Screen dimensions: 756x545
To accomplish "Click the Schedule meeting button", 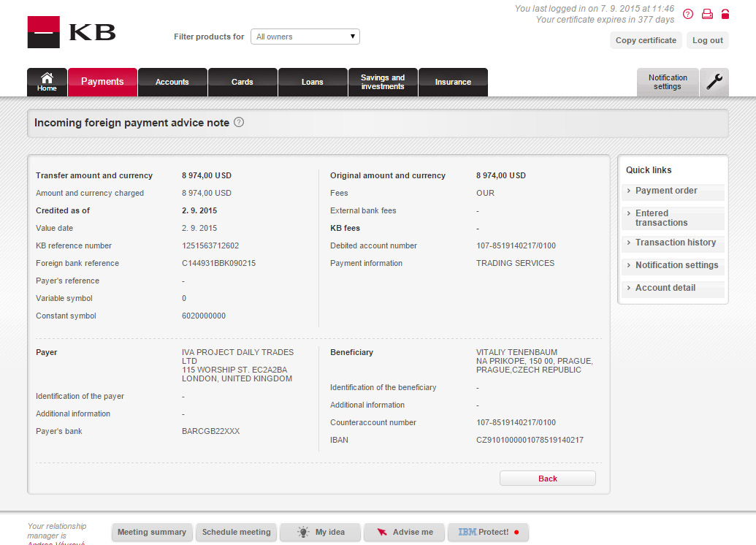I will click(x=236, y=532).
